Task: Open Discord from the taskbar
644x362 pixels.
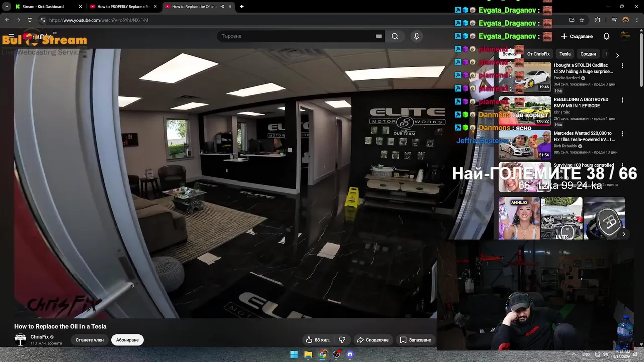Action: [x=350, y=354]
